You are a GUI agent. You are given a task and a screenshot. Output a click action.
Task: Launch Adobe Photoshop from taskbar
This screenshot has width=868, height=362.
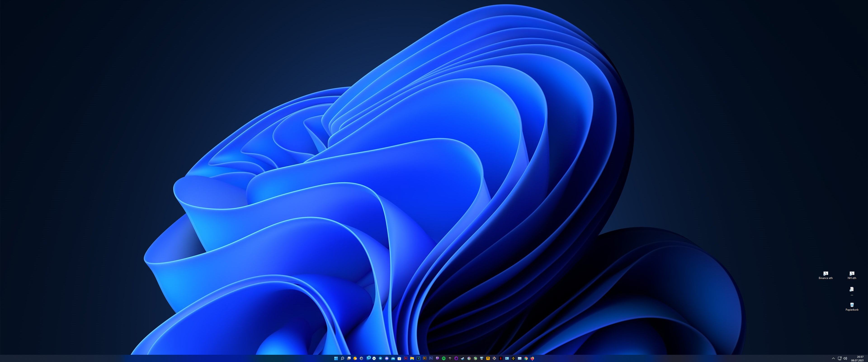(x=431, y=358)
